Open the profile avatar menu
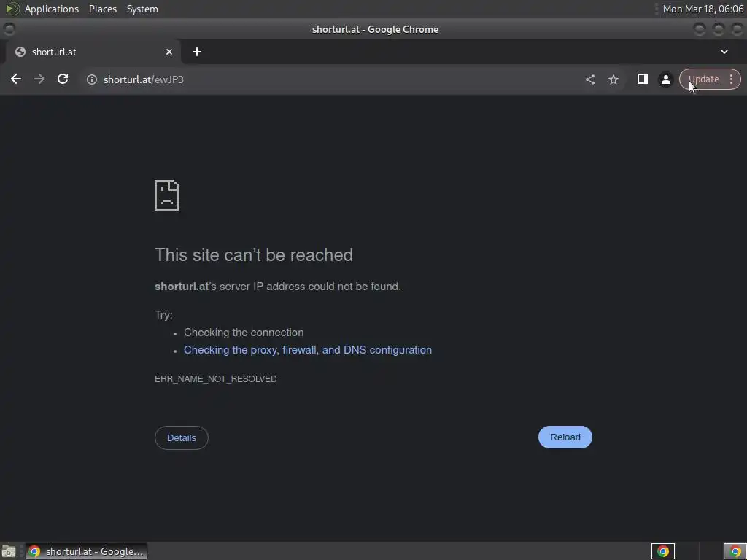The image size is (747, 560). tap(665, 79)
